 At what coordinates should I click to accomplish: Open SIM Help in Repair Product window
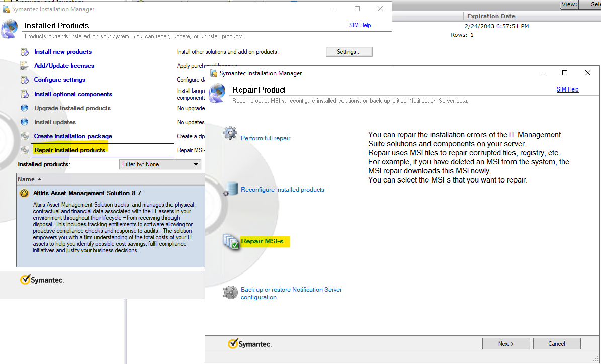568,89
